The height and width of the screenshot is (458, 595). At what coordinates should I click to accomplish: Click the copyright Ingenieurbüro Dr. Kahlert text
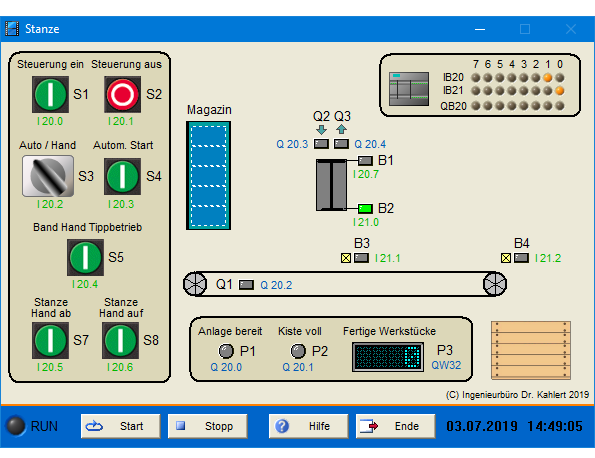pyautogui.click(x=517, y=395)
